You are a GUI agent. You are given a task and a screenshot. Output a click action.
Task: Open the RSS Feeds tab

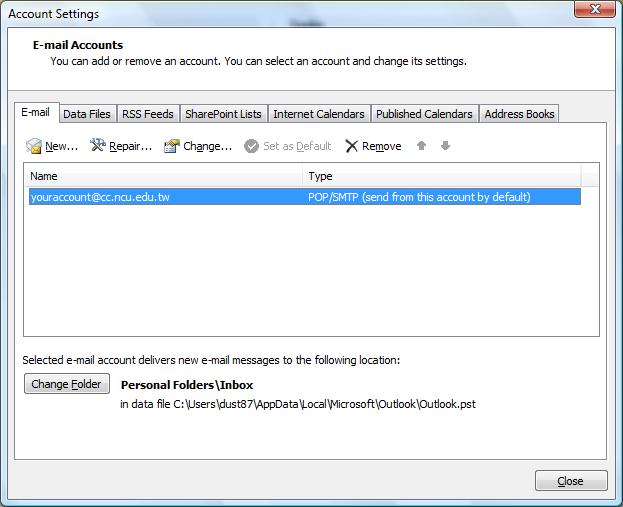click(148, 114)
